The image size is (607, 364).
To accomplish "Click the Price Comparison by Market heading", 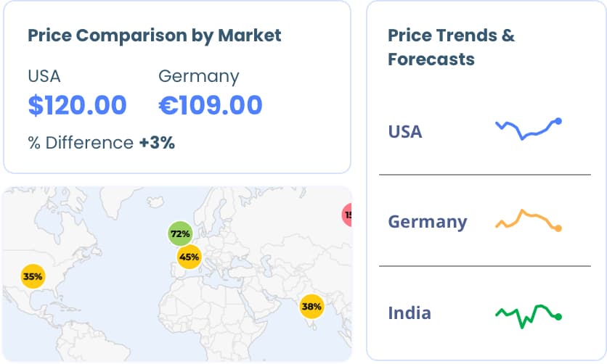I will [154, 35].
